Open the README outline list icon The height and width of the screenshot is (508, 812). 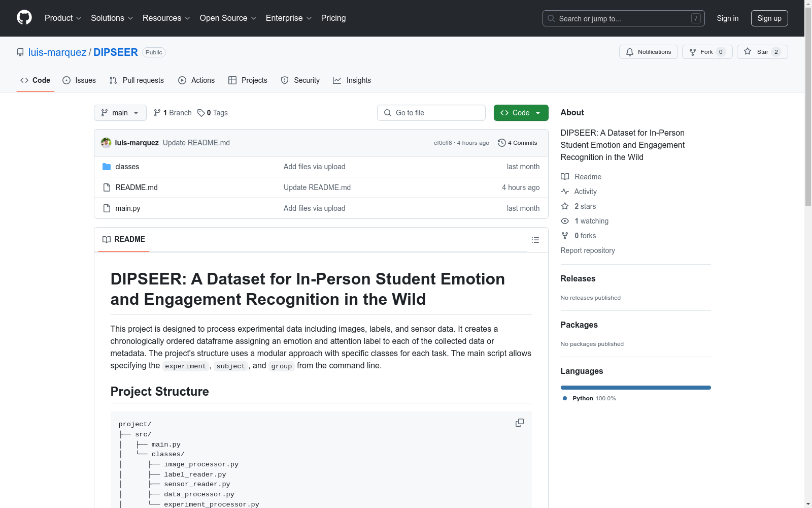535,240
